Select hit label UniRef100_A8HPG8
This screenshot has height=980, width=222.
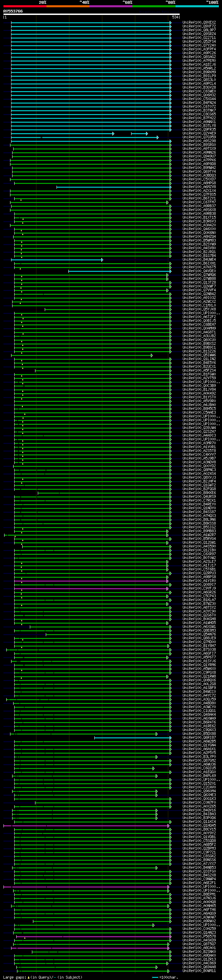coord(199,183)
